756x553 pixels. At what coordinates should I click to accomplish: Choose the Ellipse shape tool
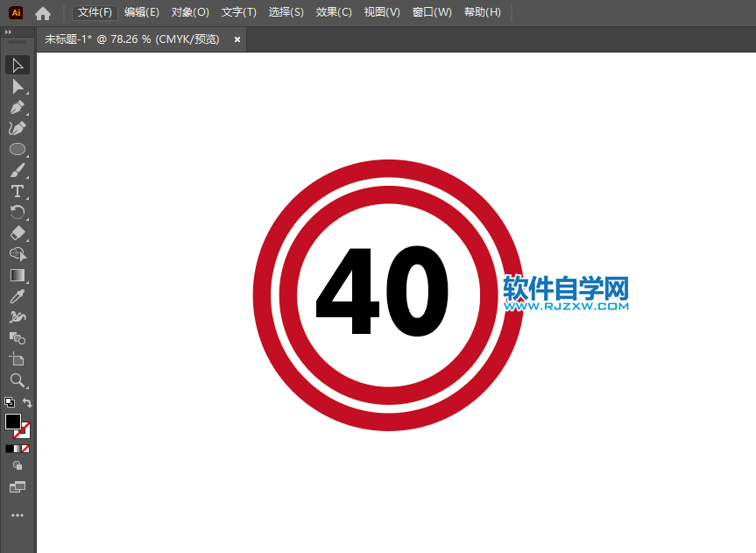tap(18, 149)
